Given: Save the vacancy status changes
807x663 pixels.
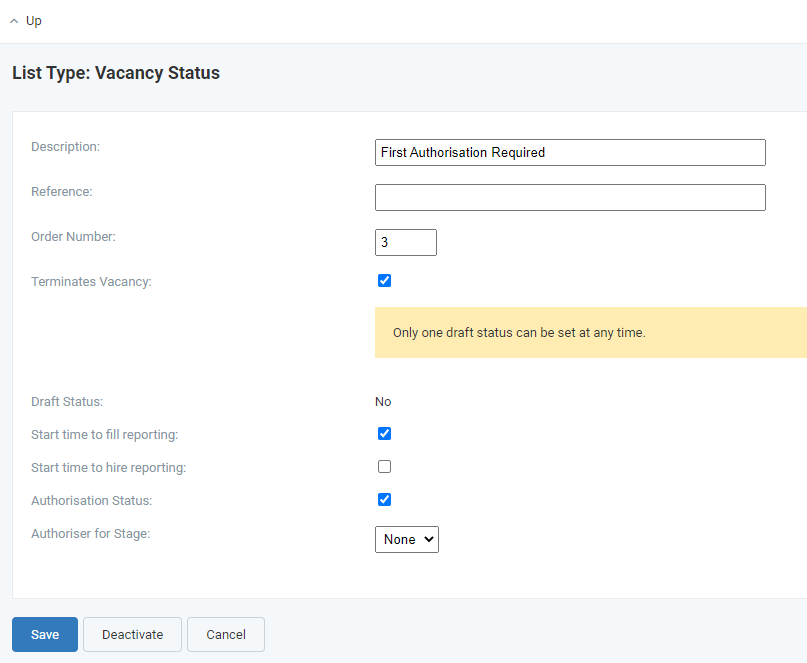Looking at the screenshot, I should click(x=45, y=634).
